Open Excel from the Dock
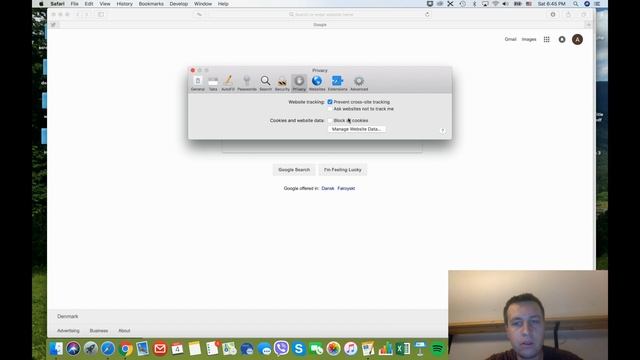Viewport: 640px width, 360px height. [403, 349]
